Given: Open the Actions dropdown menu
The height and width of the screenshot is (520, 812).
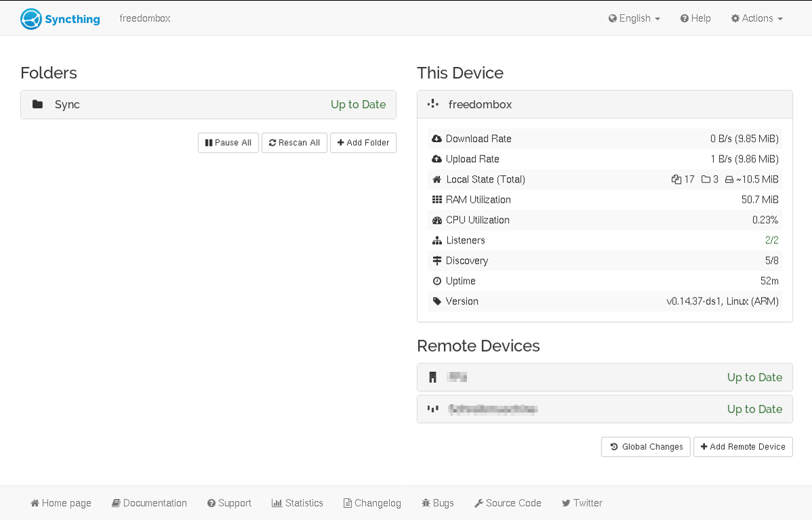Looking at the screenshot, I should point(757,18).
